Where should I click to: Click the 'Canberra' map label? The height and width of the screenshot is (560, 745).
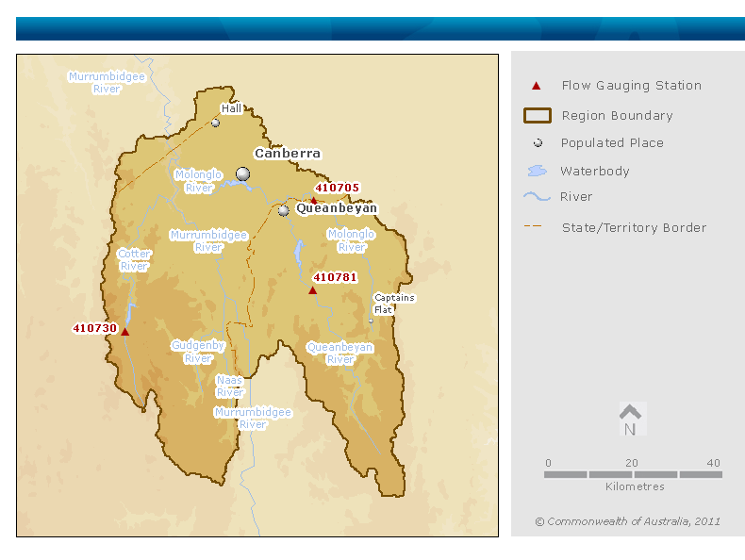tap(288, 153)
